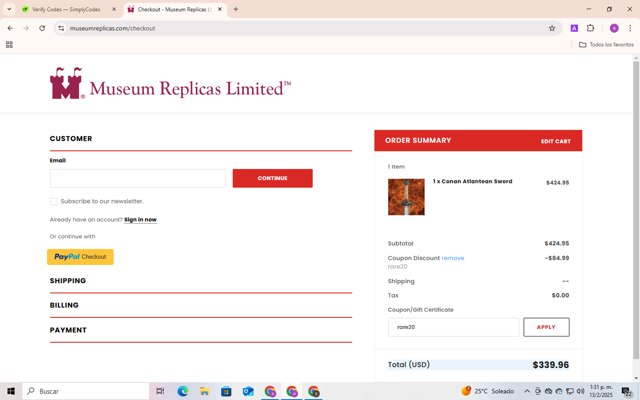
Task: Open the volume control in system tray
Action: (x=580, y=391)
